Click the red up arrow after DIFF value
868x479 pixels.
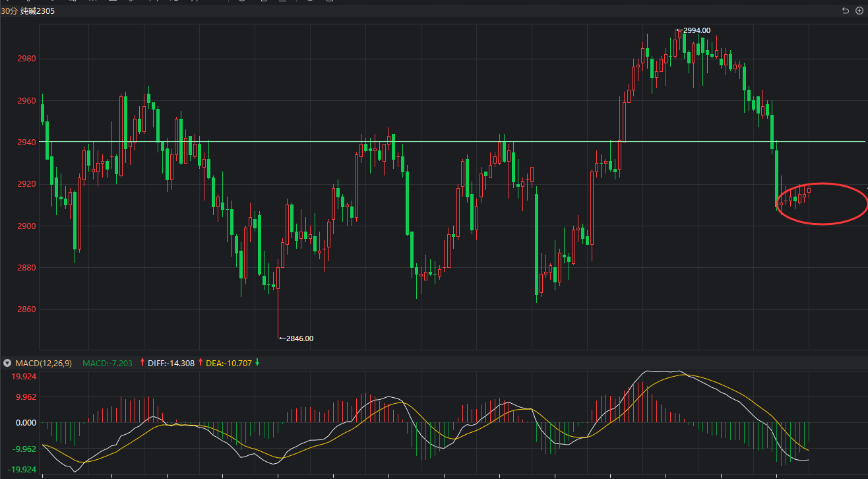tap(201, 362)
